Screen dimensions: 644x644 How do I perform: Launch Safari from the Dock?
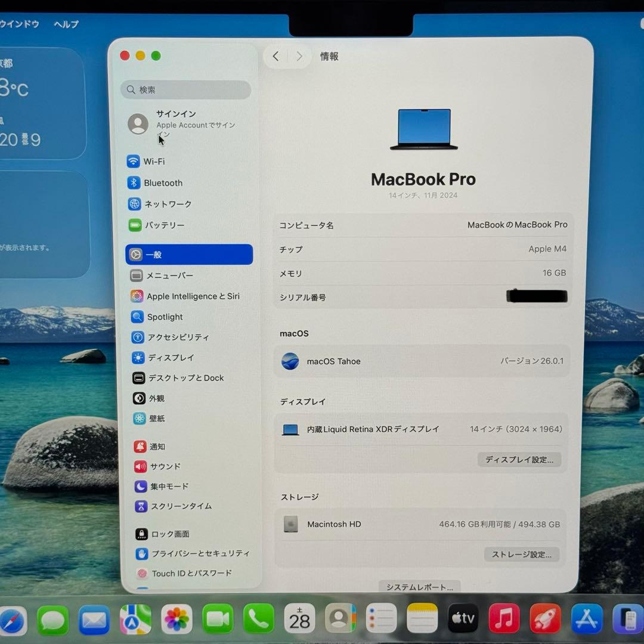[13, 620]
